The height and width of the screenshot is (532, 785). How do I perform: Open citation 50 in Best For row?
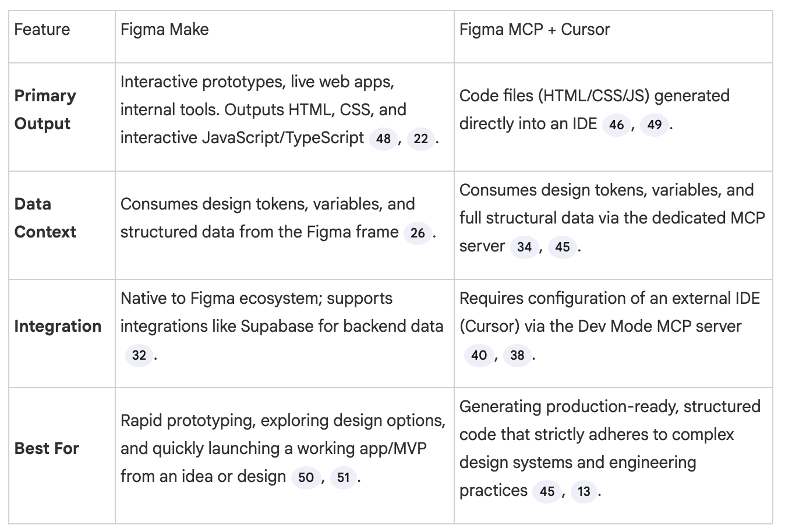(306, 477)
